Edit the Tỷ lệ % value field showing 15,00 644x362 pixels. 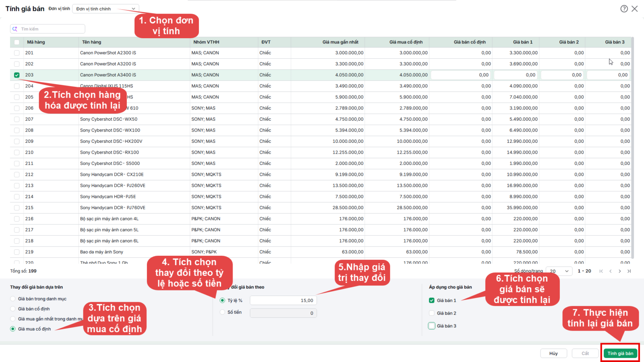283,300
